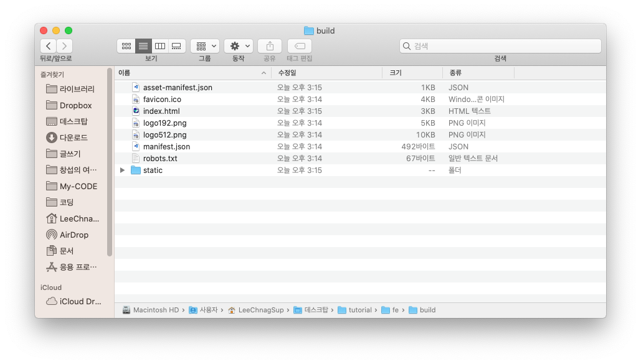
Task: Open Dropbox in the sidebar
Action: (69, 105)
